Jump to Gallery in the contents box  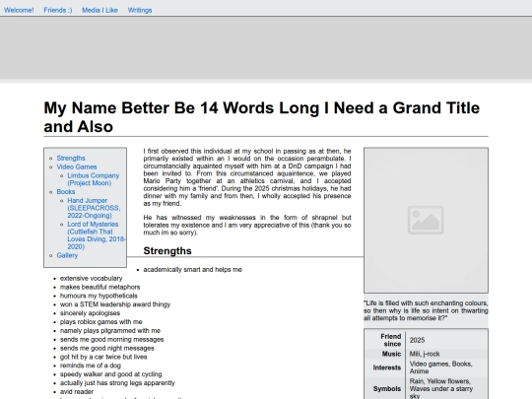(x=67, y=255)
